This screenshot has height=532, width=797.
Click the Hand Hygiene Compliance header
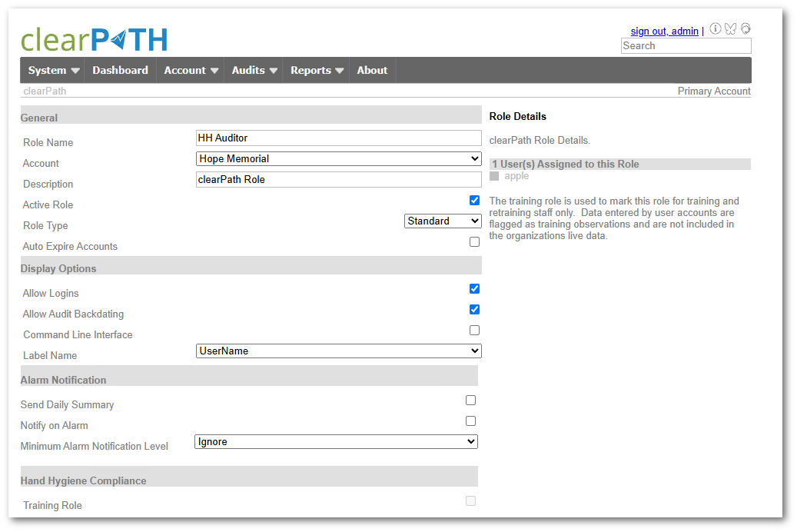coord(249,477)
